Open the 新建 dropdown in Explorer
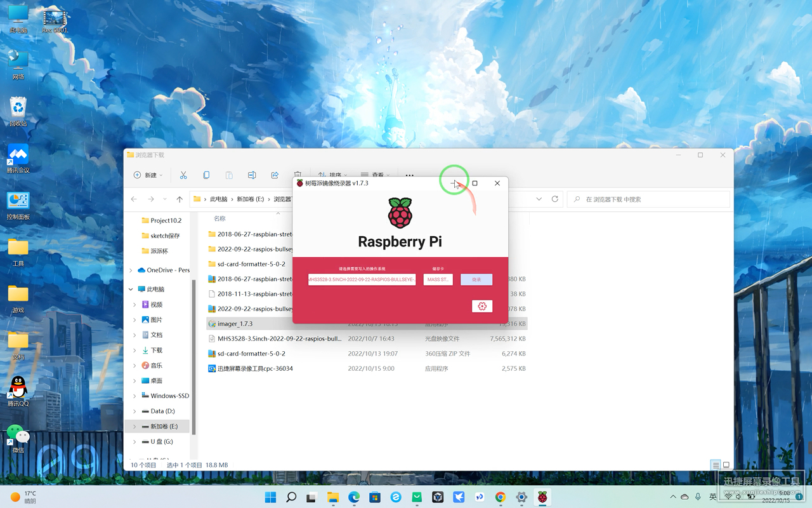Viewport: 812px width, 508px height. click(x=148, y=175)
